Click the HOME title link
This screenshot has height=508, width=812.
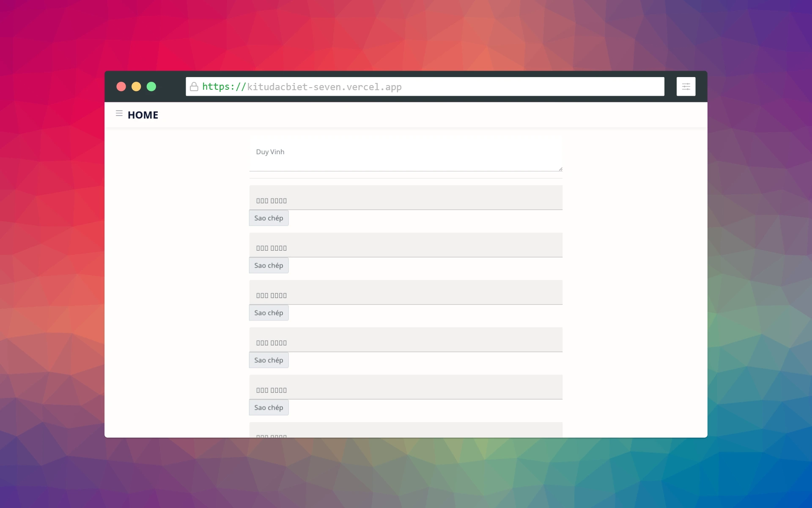143,115
